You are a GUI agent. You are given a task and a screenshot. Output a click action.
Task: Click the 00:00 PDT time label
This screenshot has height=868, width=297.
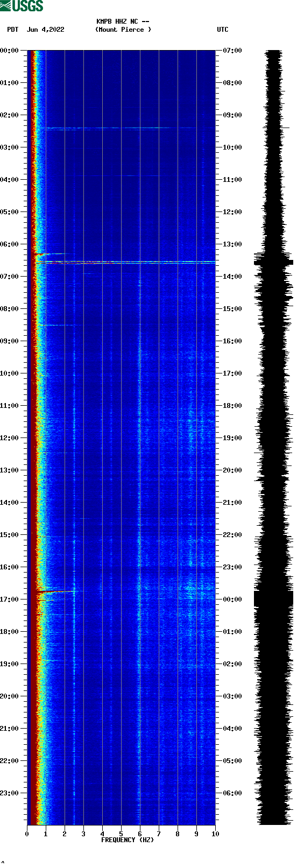(x=9, y=51)
